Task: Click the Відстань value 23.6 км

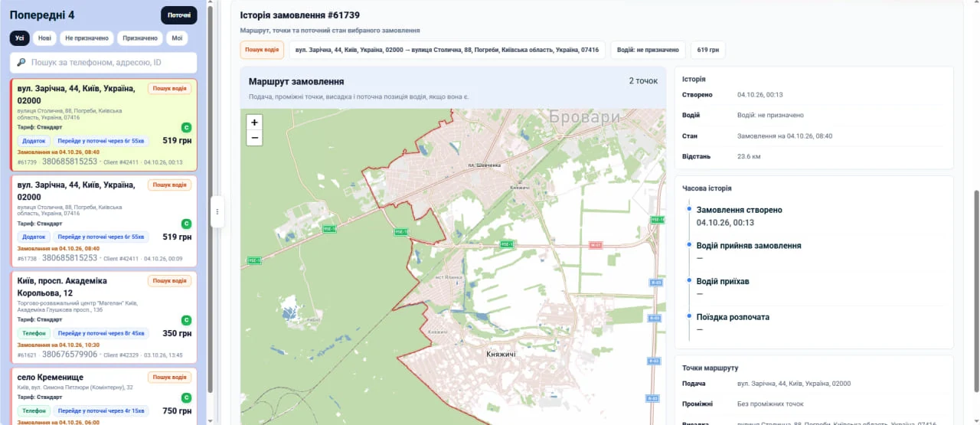Action: 749,156
